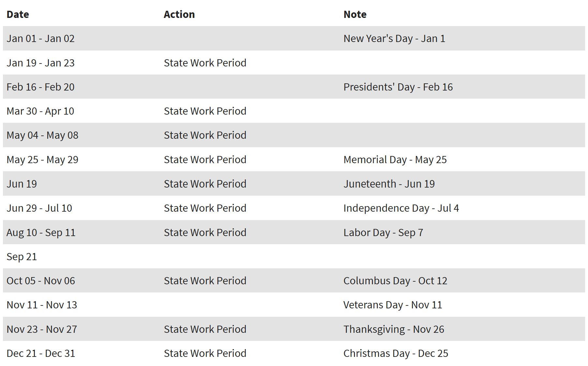Select Columbus Day - Oct 12 note

[x=395, y=281]
